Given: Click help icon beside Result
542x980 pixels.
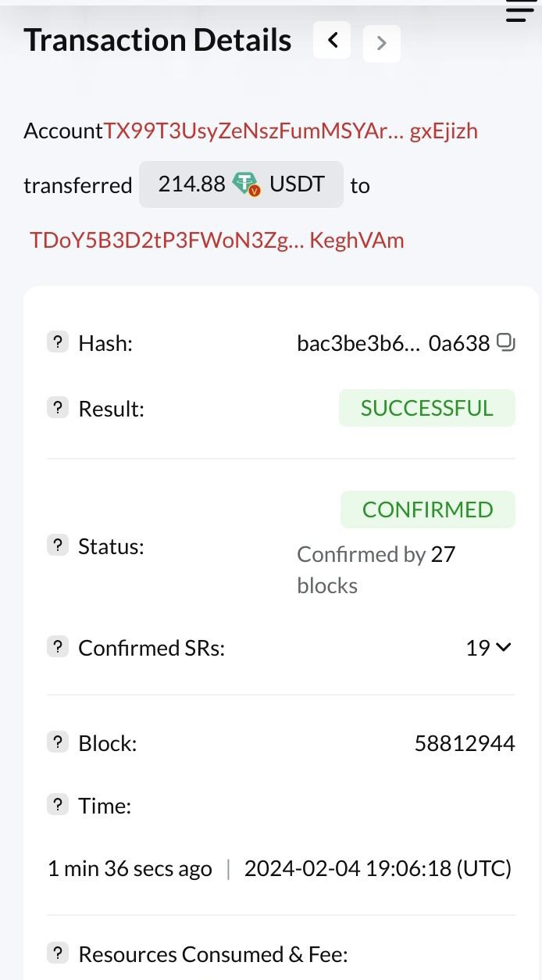Looking at the screenshot, I should [x=58, y=408].
